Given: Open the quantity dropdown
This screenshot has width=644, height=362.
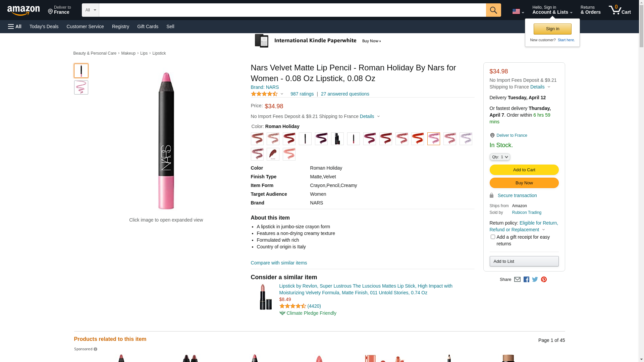Looking at the screenshot, I should [x=499, y=157].
